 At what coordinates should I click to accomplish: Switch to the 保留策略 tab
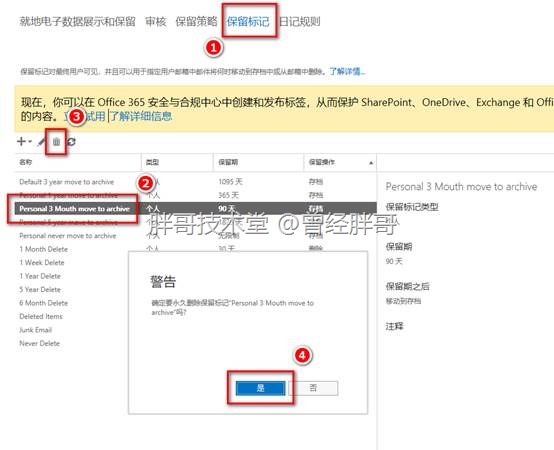[x=196, y=22]
